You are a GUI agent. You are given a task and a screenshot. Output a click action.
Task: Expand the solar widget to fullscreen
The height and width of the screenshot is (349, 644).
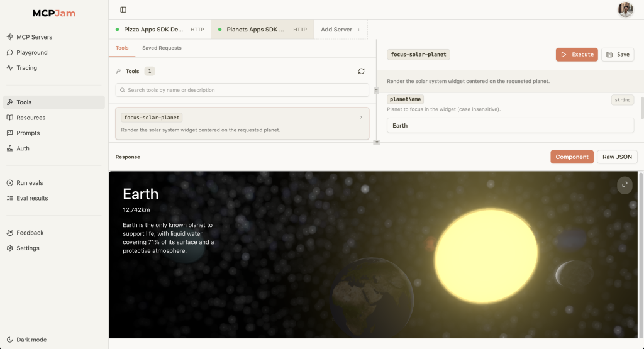625,185
